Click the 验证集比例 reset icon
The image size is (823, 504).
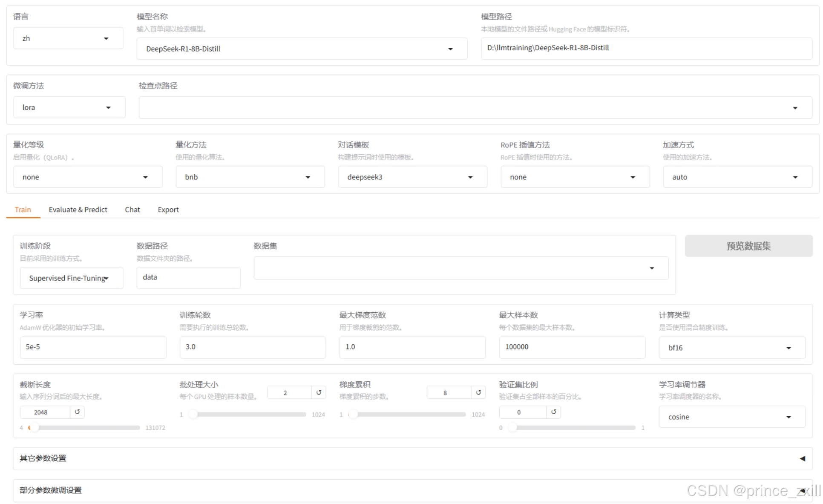click(553, 412)
